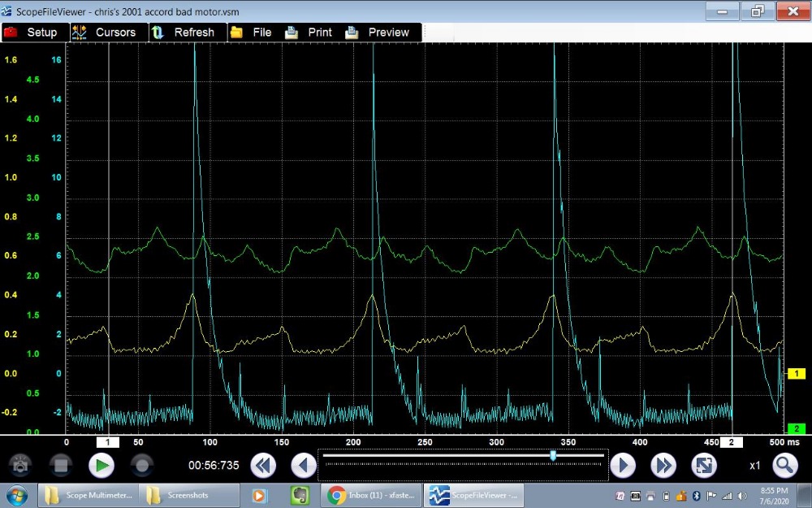812x508 pixels.
Task: Click the fit-to-screen arrows icon
Action: (704, 466)
